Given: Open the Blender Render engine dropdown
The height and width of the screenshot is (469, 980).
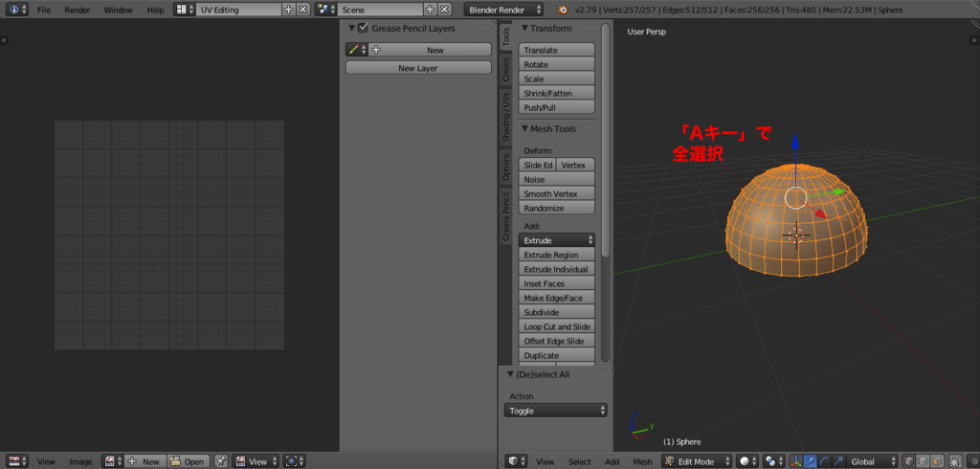Looking at the screenshot, I should point(503,10).
